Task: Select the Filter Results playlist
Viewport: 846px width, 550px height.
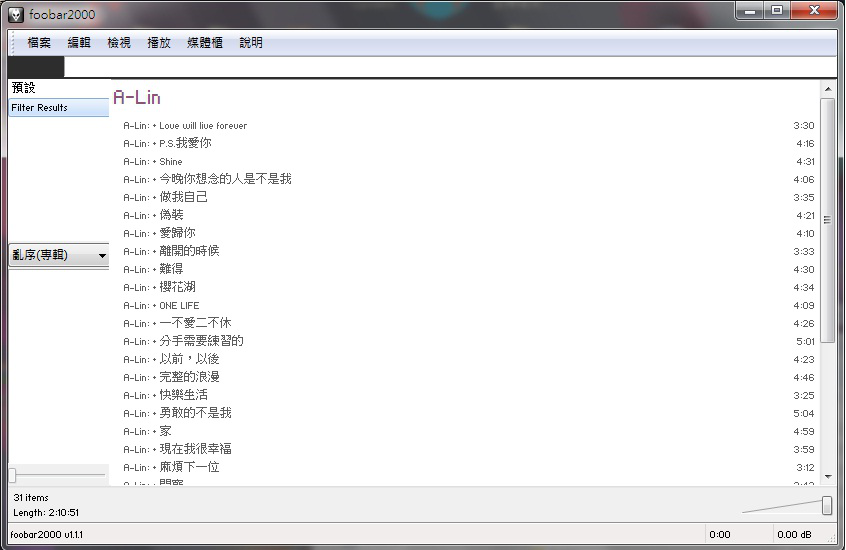Action: coord(59,107)
